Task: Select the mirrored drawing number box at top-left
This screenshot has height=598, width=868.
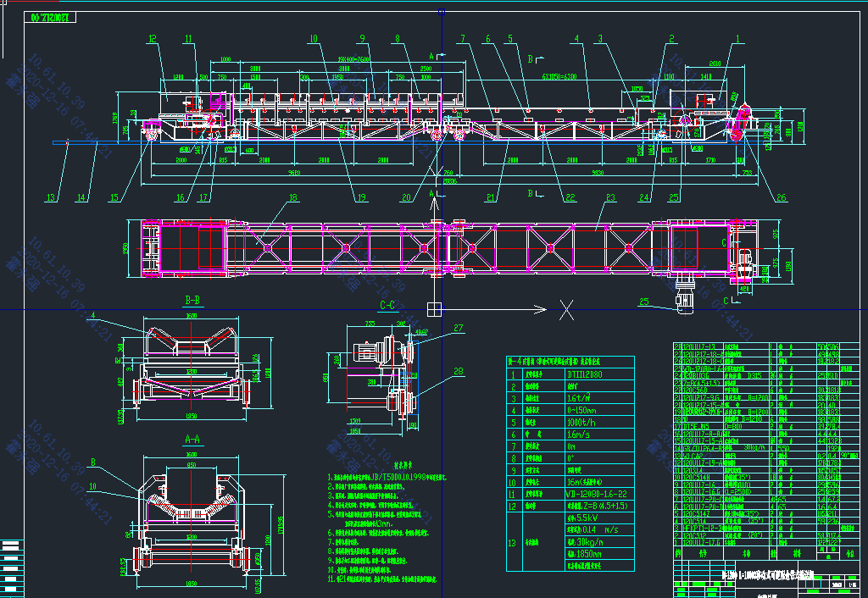Action: pos(60,16)
